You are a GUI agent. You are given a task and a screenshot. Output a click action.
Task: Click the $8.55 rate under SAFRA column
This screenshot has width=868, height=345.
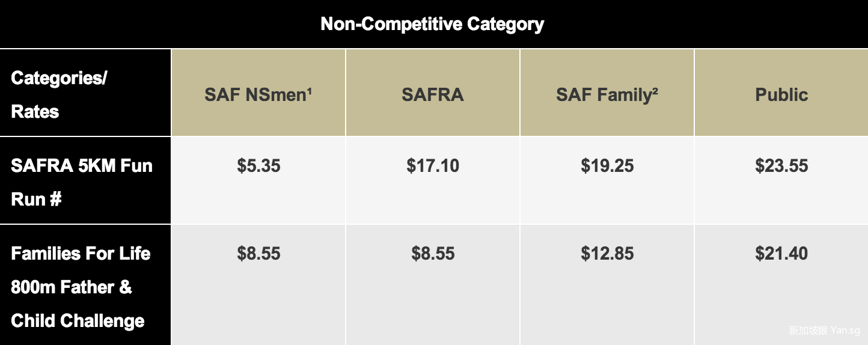pos(433,254)
